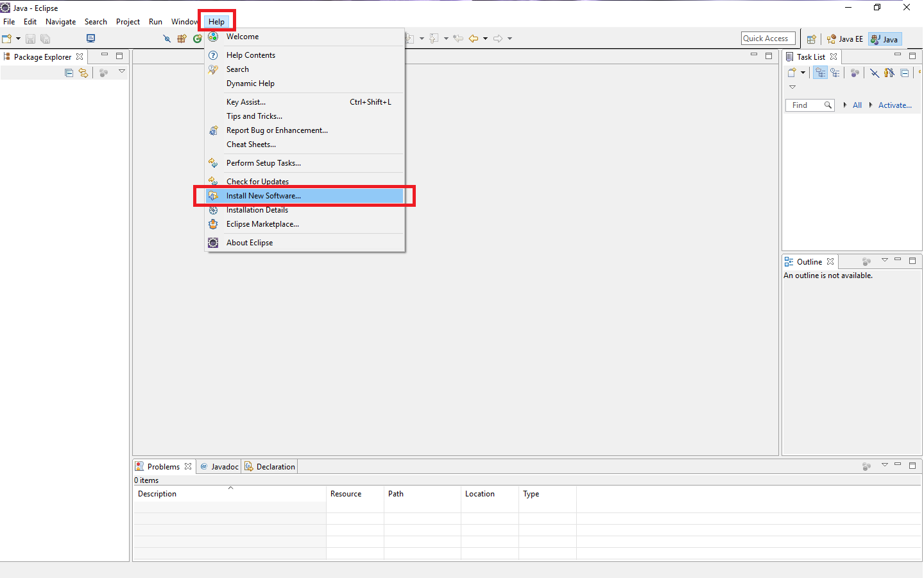
Task: Click the New Java Package toolbar icon
Action: click(x=182, y=39)
